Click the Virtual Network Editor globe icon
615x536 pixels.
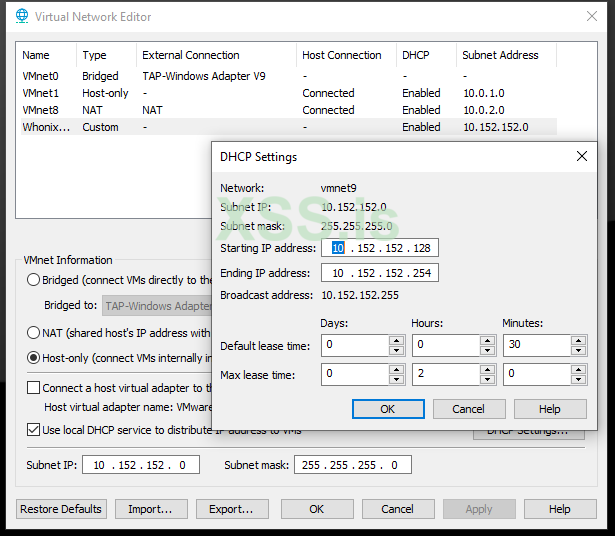[22, 16]
